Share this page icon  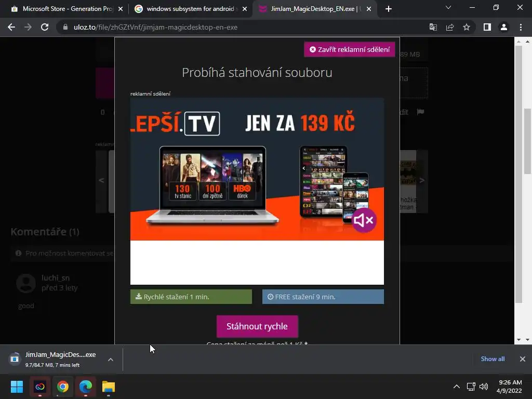450,27
